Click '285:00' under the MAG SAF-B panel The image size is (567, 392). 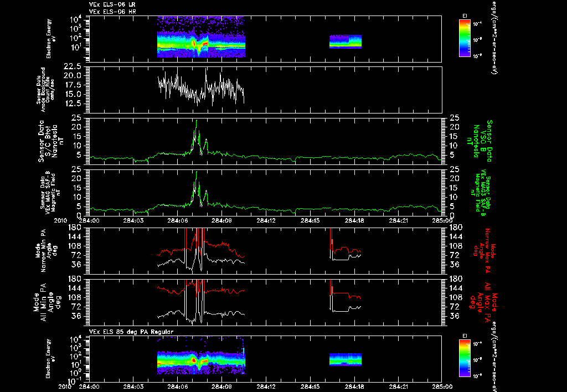point(442,220)
